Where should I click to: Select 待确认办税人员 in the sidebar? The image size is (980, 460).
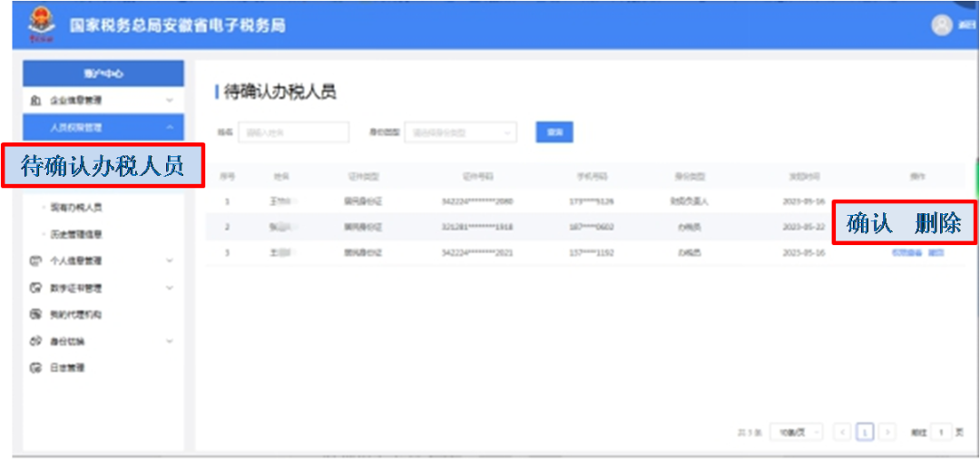(102, 166)
